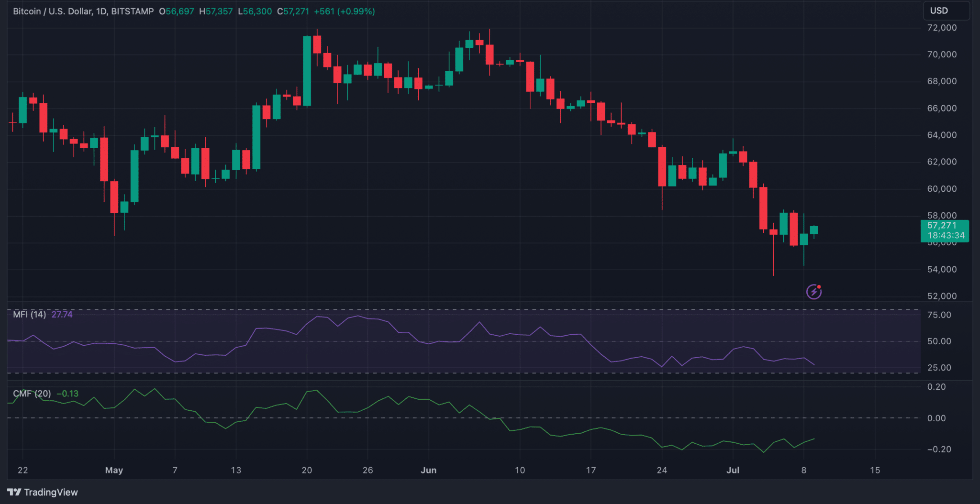Click the 22 date label on time axis
980x504 pixels.
pos(22,470)
